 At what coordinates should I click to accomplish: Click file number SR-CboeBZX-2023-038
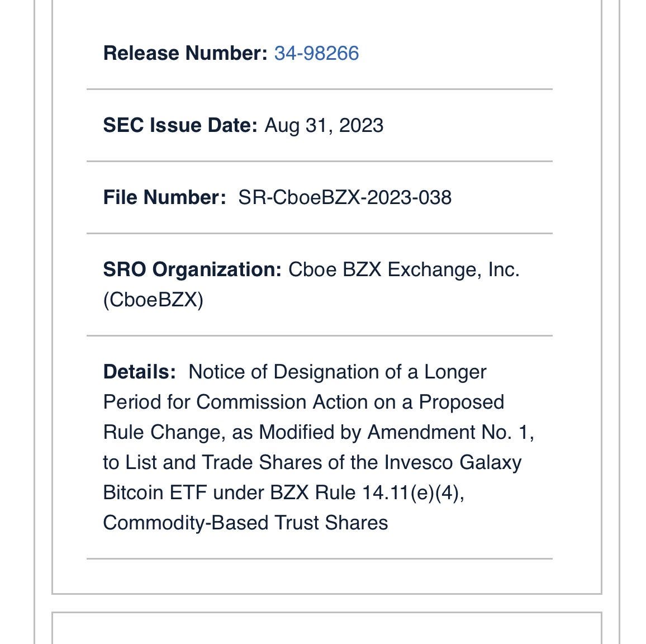345,197
